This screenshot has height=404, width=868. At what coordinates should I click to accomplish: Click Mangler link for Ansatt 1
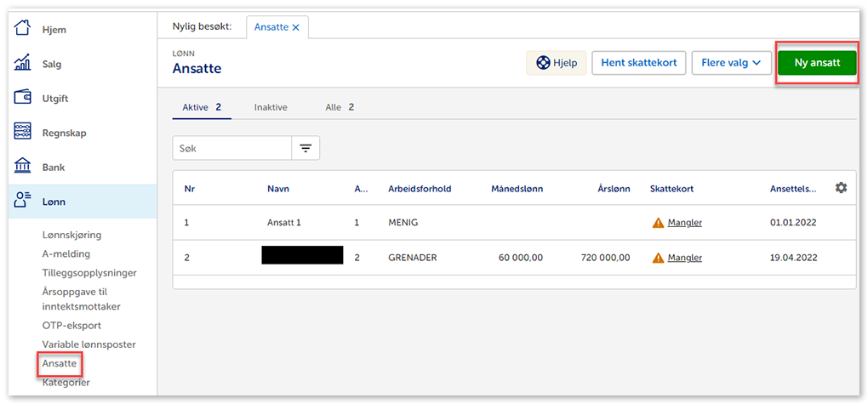coord(684,223)
